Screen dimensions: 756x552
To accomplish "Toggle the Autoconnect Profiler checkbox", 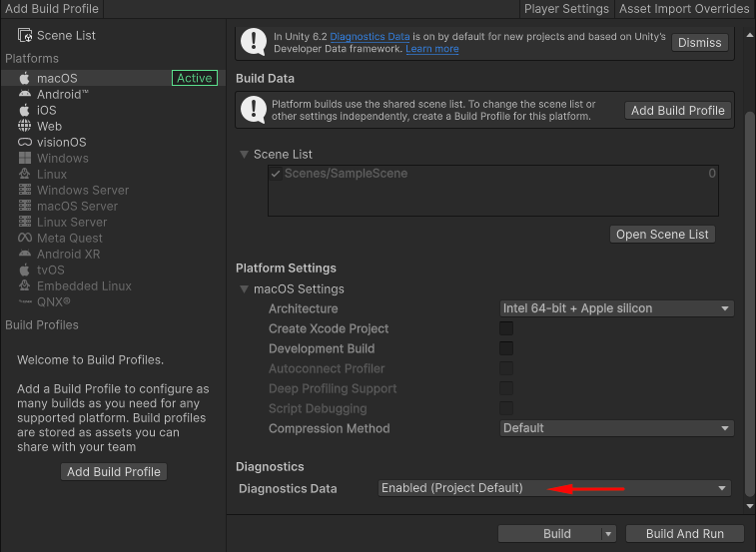I will pos(506,368).
